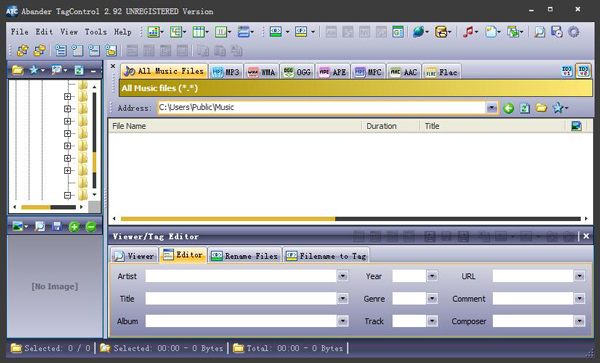The image size is (600, 363).
Task: Open the address path dropdown
Action: click(x=492, y=108)
